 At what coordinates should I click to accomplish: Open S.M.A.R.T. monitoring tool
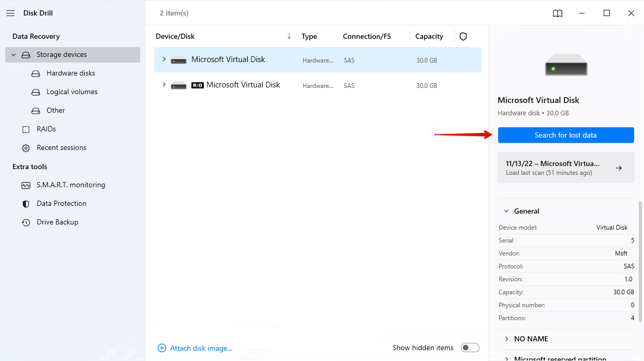[x=70, y=185]
